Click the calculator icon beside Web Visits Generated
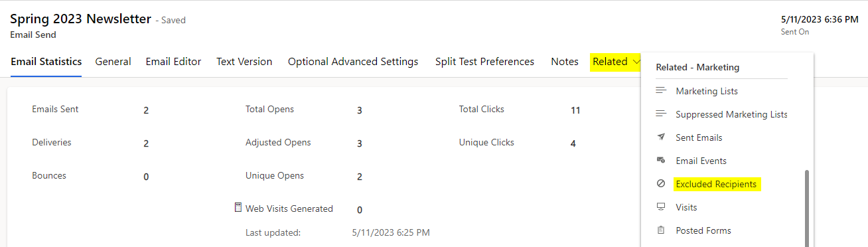Screen dimensions: 868x247 pyautogui.click(x=238, y=208)
